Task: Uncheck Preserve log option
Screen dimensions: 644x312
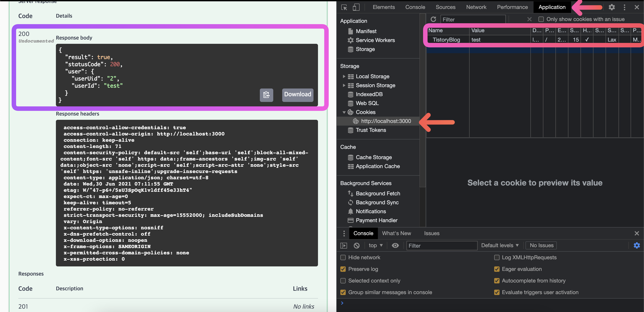Action: (x=343, y=269)
